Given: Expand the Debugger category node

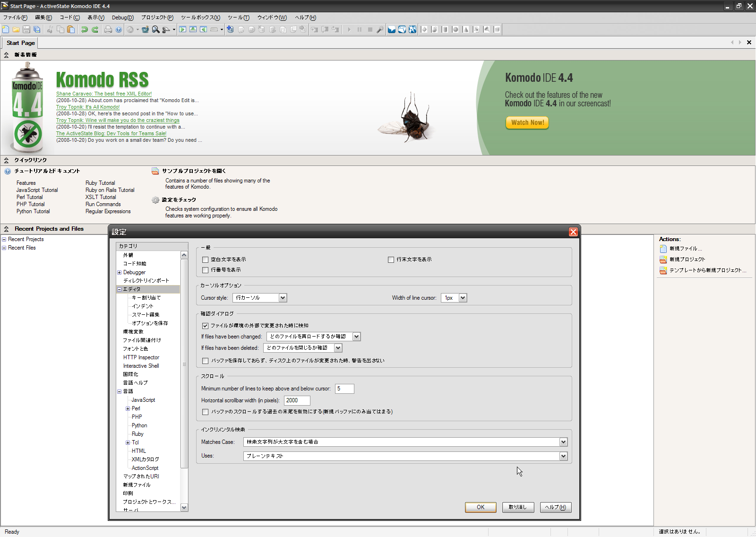Looking at the screenshot, I should pyautogui.click(x=120, y=272).
